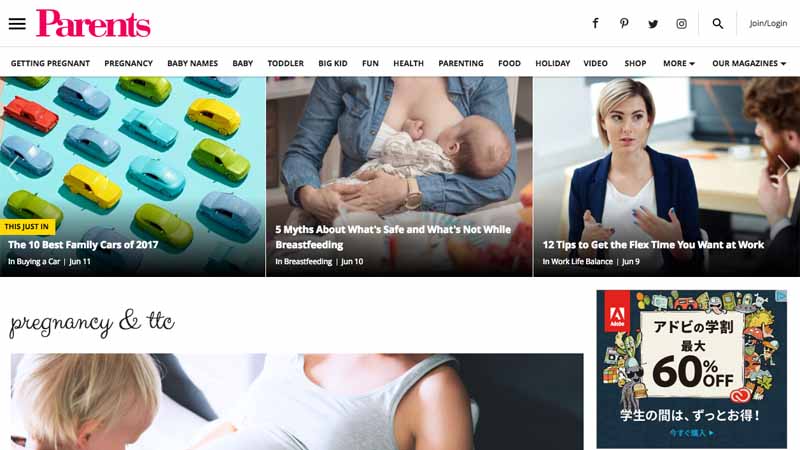Click the Adobe 60% OFF advertisement
Image resolution: width=800 pixels, height=450 pixels.
click(x=691, y=369)
